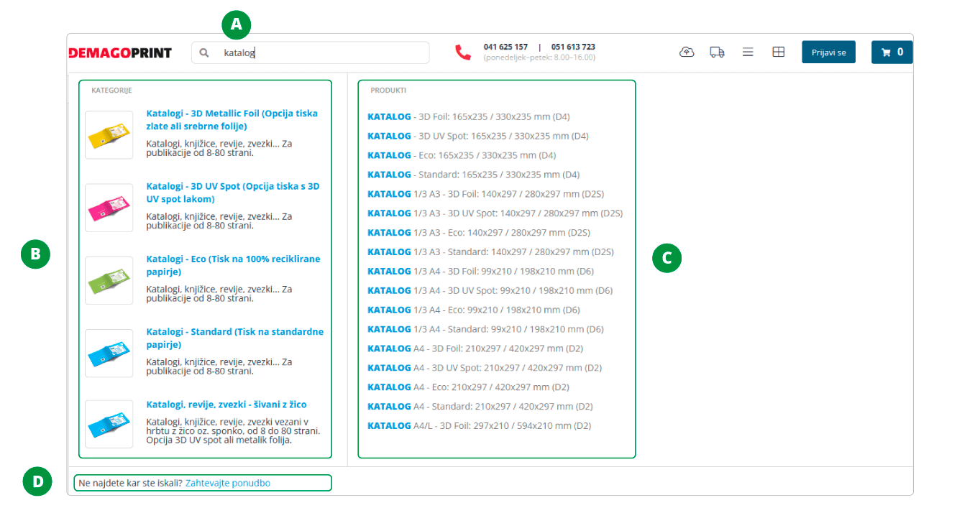Open the Zahtevajte ponudbo link
Viewport: 980px width, 508px height.
click(x=227, y=483)
